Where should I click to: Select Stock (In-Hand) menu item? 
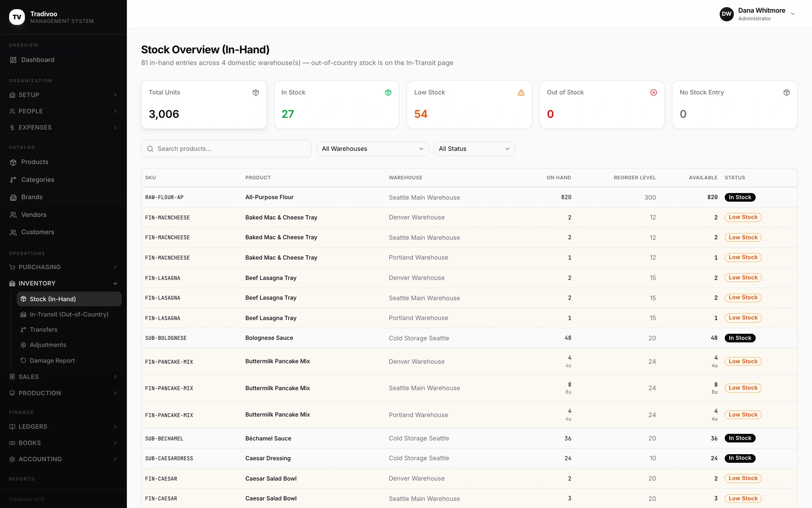tap(69, 299)
